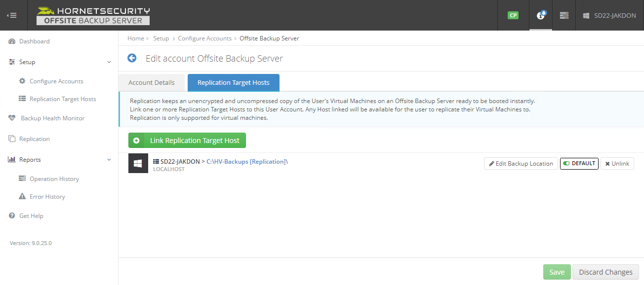
Task: Switch to the Account Details tab
Action: coord(152,83)
